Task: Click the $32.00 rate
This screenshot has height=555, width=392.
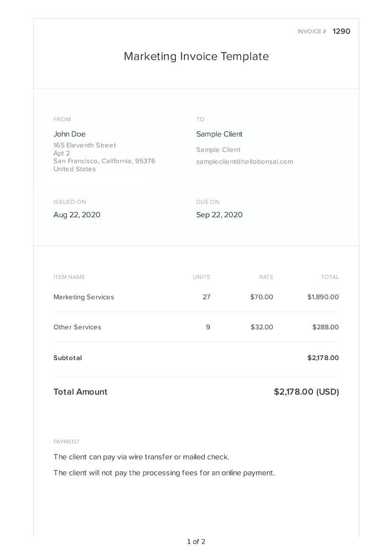Action: (x=262, y=327)
